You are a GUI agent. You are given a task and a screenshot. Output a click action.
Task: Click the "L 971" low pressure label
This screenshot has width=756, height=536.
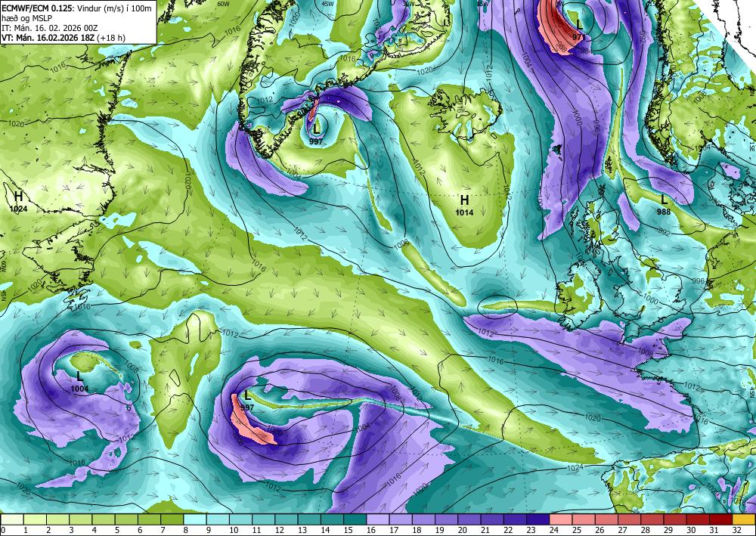tap(578, 29)
